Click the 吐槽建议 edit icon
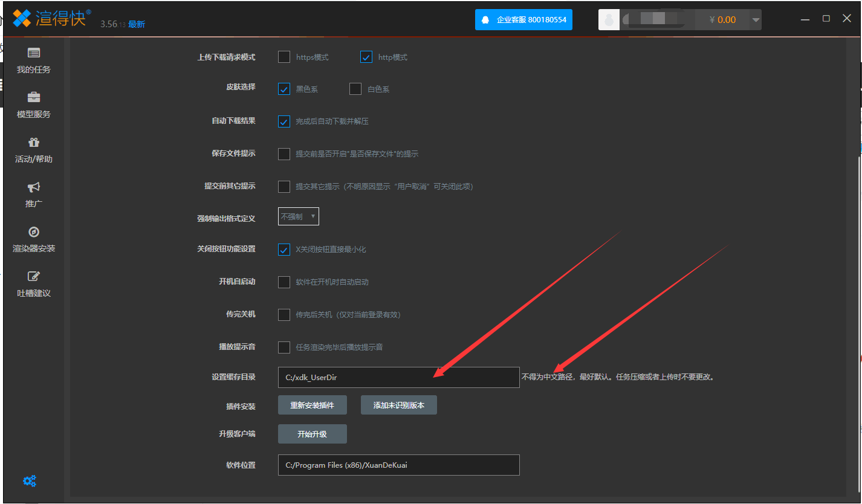Image resolution: width=862 pixels, height=504 pixels. tap(34, 277)
